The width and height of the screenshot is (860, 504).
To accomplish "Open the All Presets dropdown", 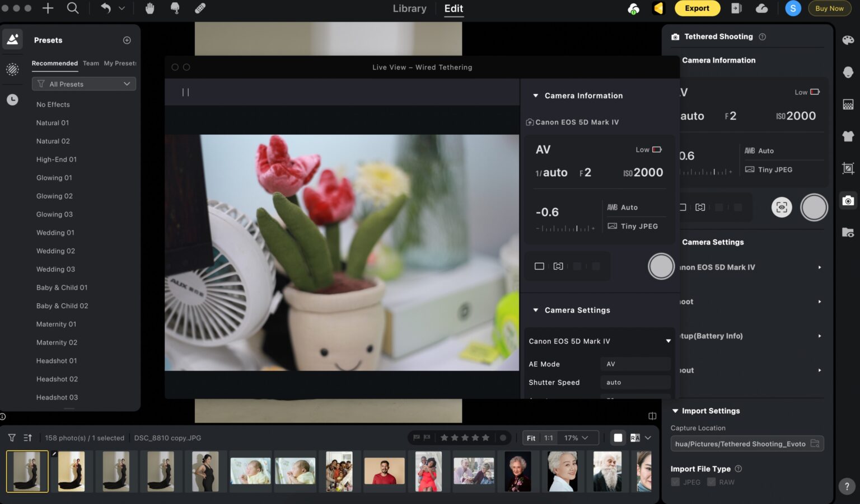I will pos(84,84).
